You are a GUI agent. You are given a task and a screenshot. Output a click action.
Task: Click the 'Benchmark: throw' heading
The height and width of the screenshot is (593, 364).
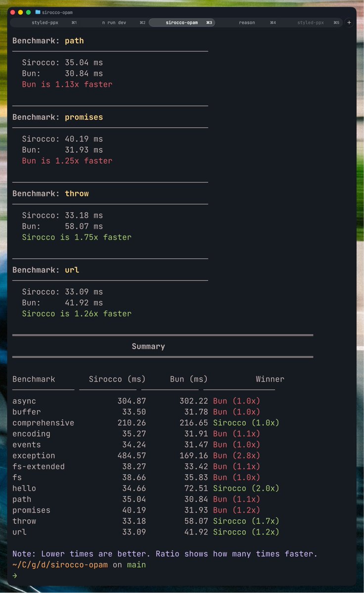50,194
